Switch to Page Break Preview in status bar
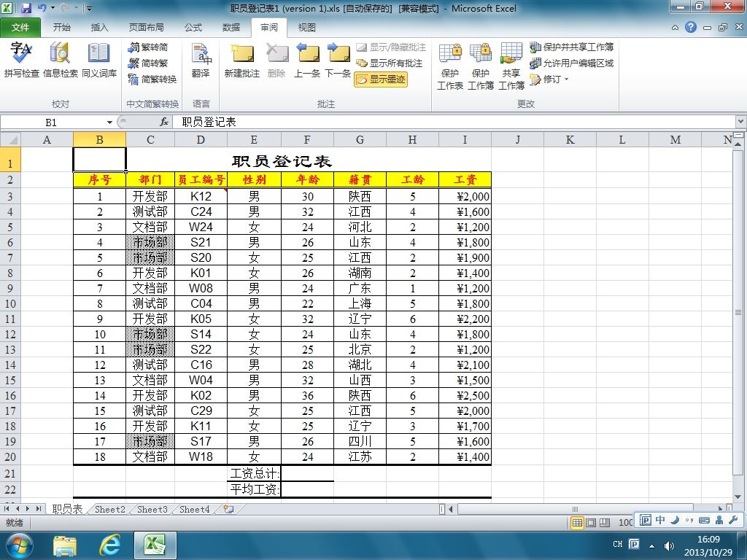Viewport: 747px width, 560px height. (x=605, y=523)
